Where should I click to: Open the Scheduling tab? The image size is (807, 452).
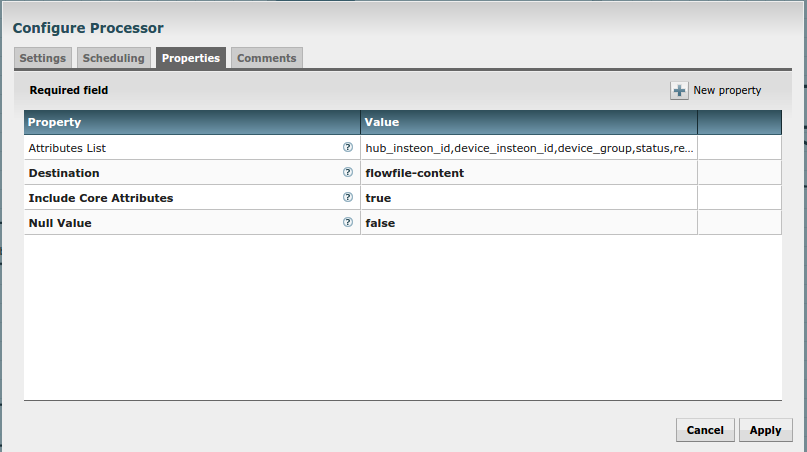pos(115,58)
